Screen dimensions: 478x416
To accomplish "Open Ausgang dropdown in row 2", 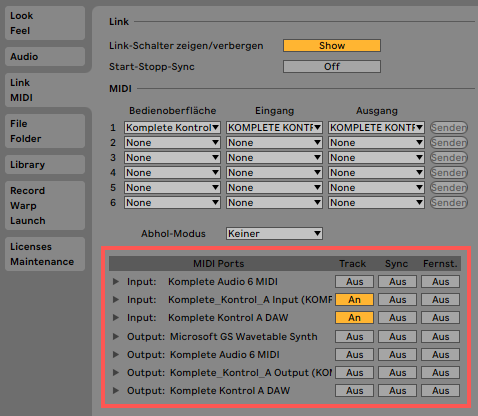I will 376,143.
